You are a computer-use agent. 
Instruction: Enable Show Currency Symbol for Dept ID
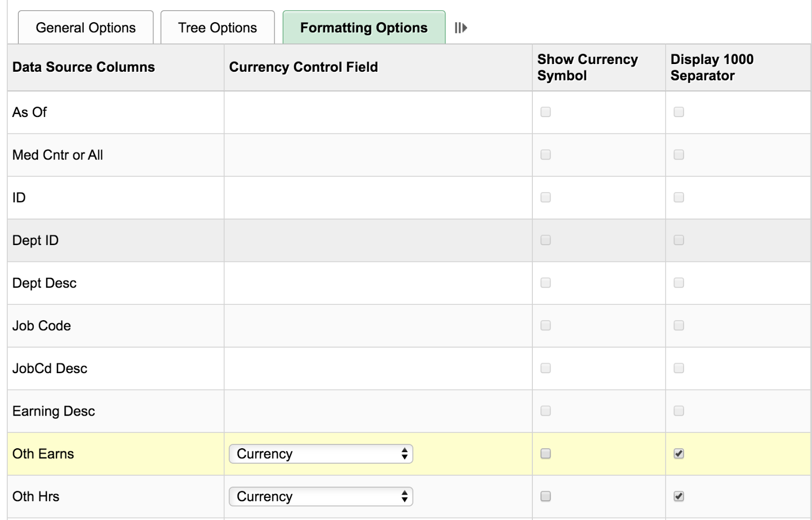click(x=545, y=240)
